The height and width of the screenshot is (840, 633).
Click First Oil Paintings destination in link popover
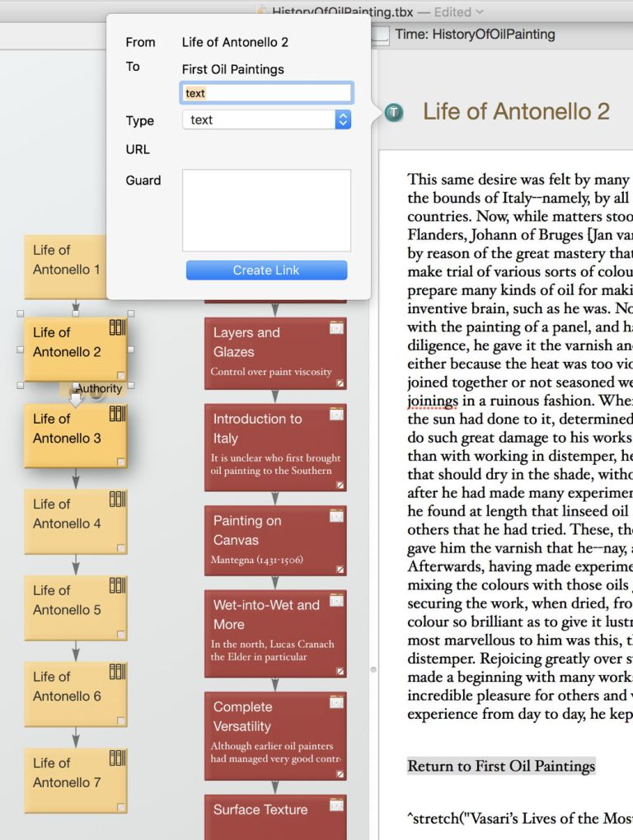tap(233, 69)
